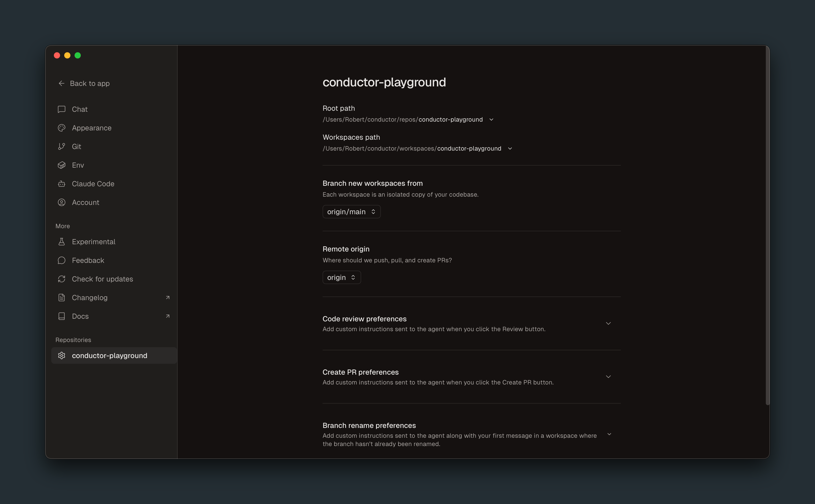Expand the Root path chevron
Viewport: 815px width, 504px height.
point(491,119)
